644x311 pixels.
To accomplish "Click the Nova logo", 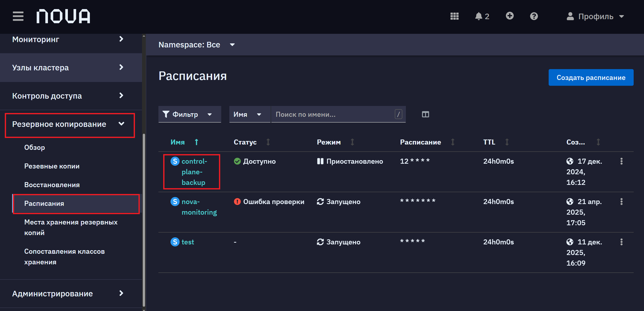I will pyautogui.click(x=63, y=16).
